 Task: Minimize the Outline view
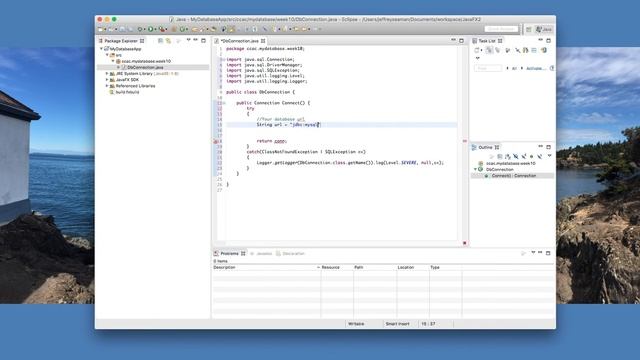click(x=540, y=146)
